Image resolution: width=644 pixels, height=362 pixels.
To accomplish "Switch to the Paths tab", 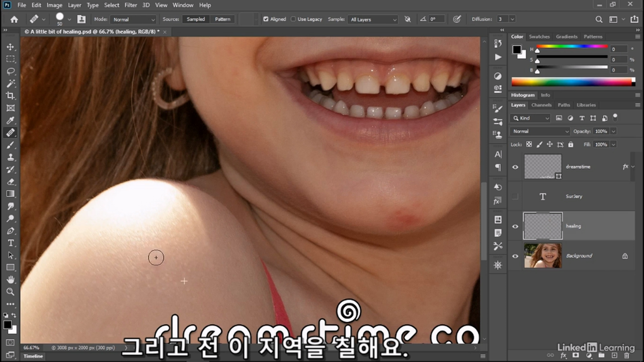I will [564, 105].
